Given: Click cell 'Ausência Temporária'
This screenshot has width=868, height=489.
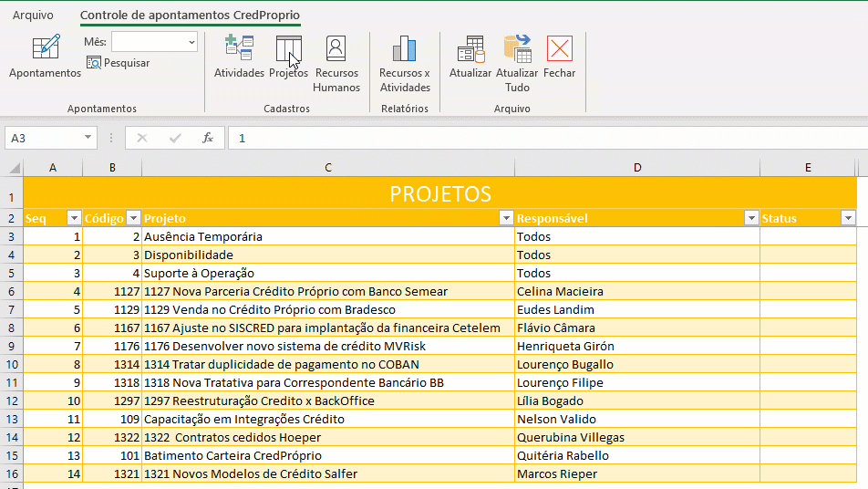Looking at the screenshot, I should [328, 236].
